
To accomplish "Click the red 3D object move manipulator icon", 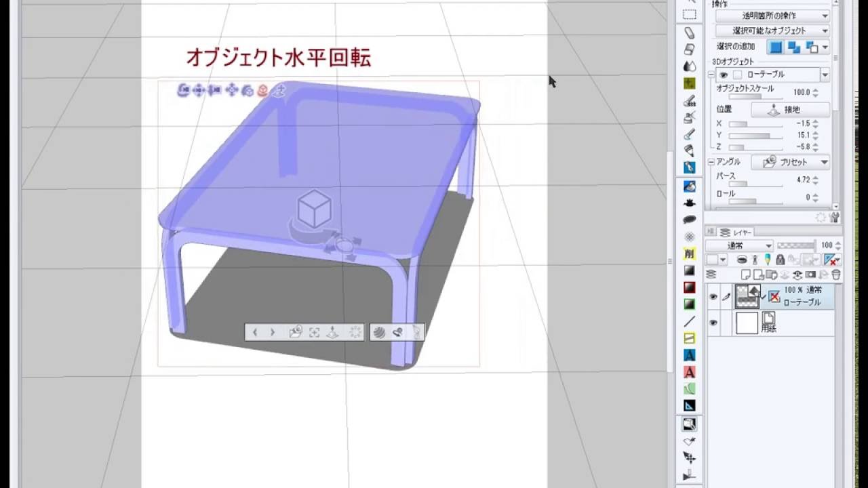I will (262, 89).
